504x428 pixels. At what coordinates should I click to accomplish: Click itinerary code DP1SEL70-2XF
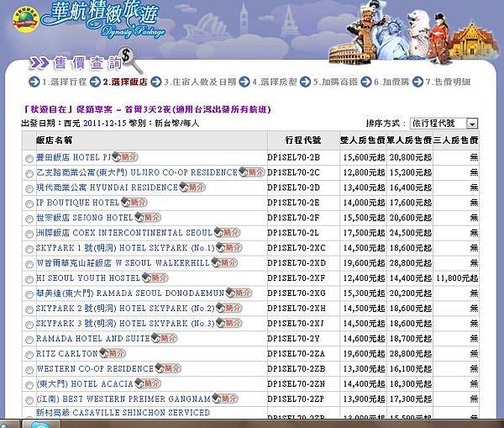pyautogui.click(x=296, y=278)
